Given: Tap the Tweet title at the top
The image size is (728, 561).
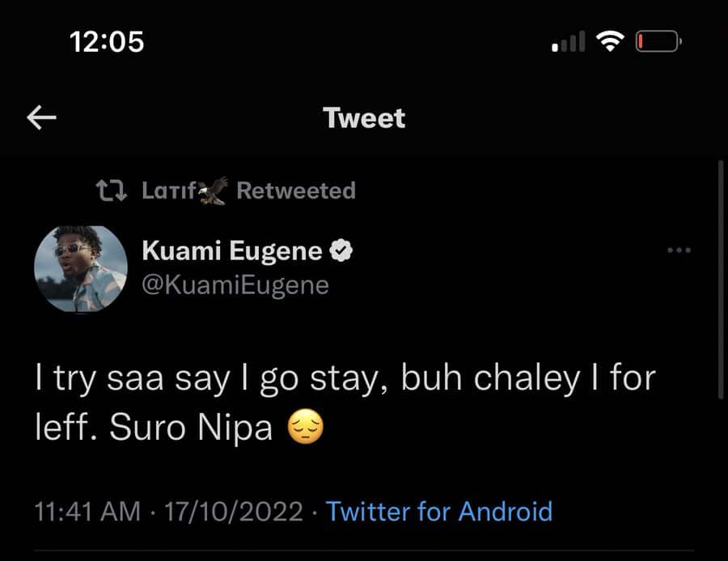Looking at the screenshot, I should click(364, 118).
